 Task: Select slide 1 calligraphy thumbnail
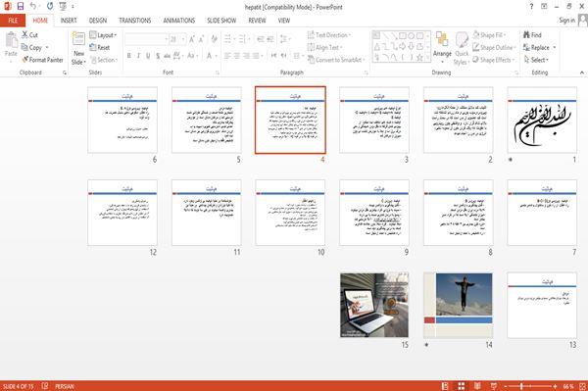(x=542, y=120)
